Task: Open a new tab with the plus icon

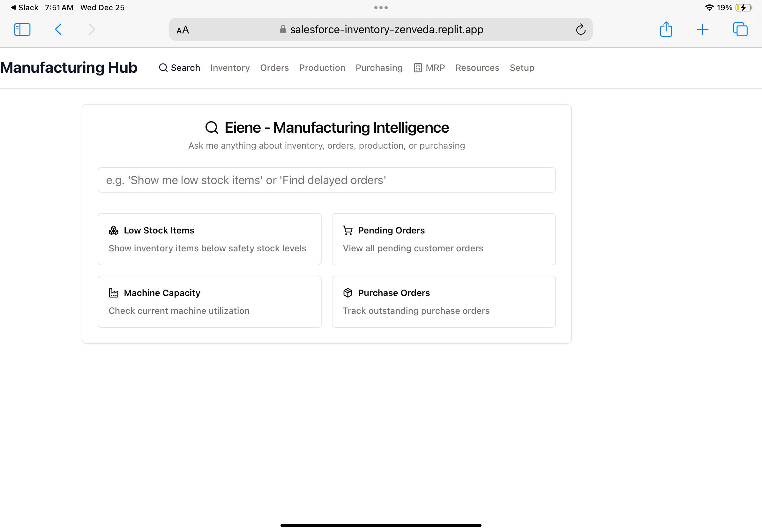Action: point(702,30)
